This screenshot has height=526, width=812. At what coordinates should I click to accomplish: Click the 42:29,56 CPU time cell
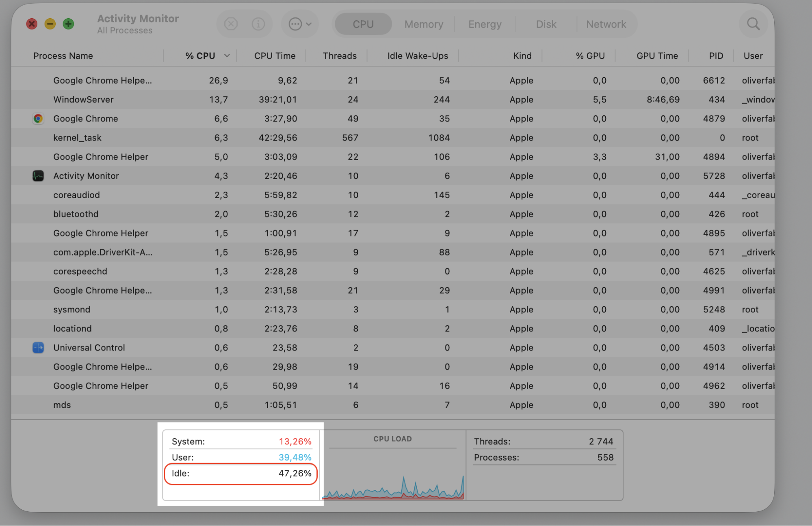click(x=278, y=138)
